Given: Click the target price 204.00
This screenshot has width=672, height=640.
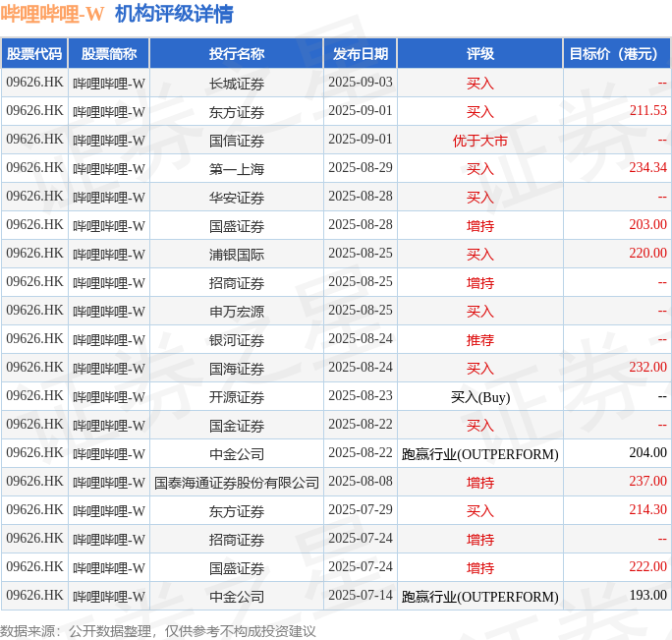Looking at the screenshot, I should pyautogui.click(x=648, y=452).
